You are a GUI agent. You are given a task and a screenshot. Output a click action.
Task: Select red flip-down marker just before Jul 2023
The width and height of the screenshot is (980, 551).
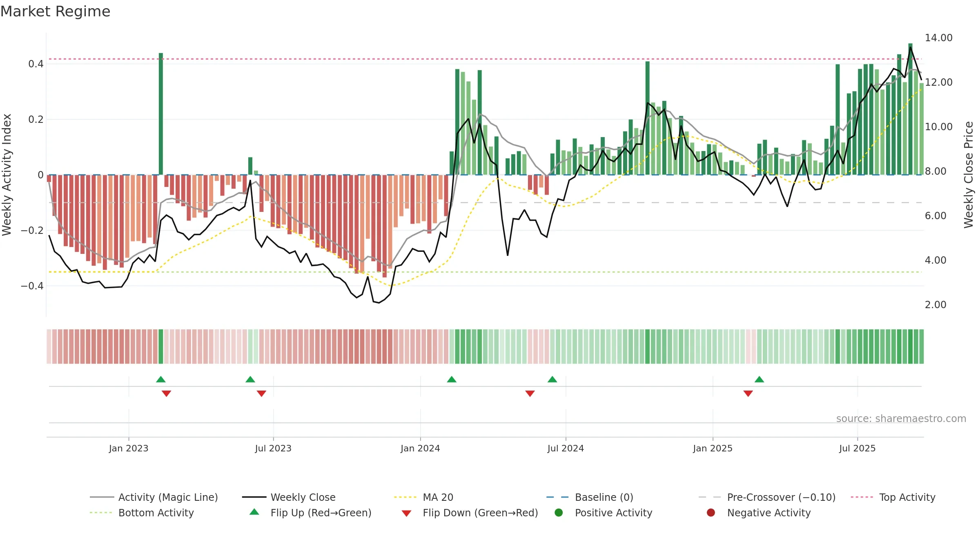(x=261, y=393)
